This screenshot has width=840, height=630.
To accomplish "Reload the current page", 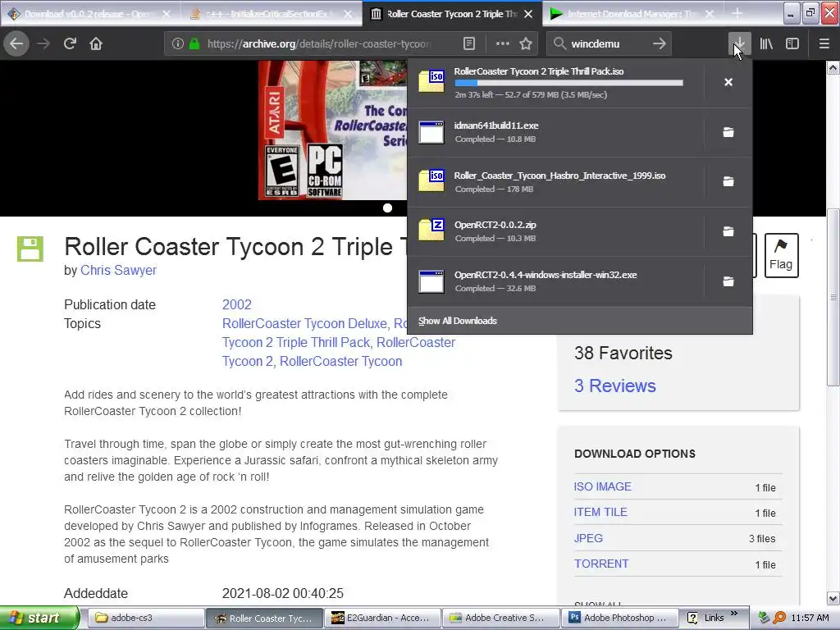I will coord(70,43).
